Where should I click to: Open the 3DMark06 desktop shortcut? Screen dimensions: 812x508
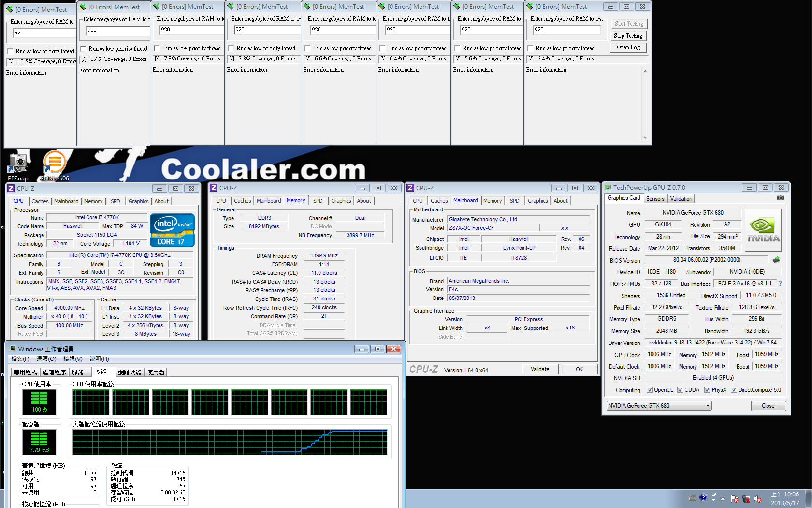pos(55,166)
